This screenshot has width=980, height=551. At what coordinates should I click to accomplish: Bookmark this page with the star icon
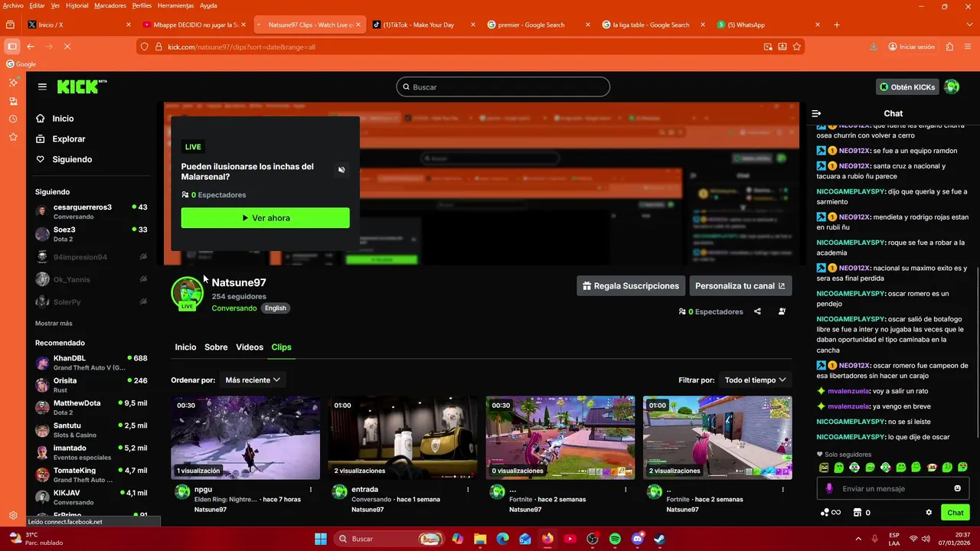tap(797, 47)
